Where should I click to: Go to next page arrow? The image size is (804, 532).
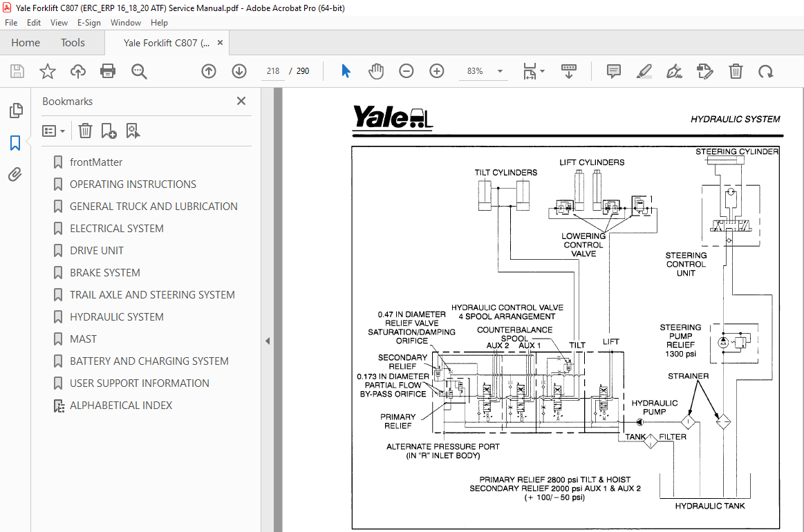pyautogui.click(x=239, y=71)
